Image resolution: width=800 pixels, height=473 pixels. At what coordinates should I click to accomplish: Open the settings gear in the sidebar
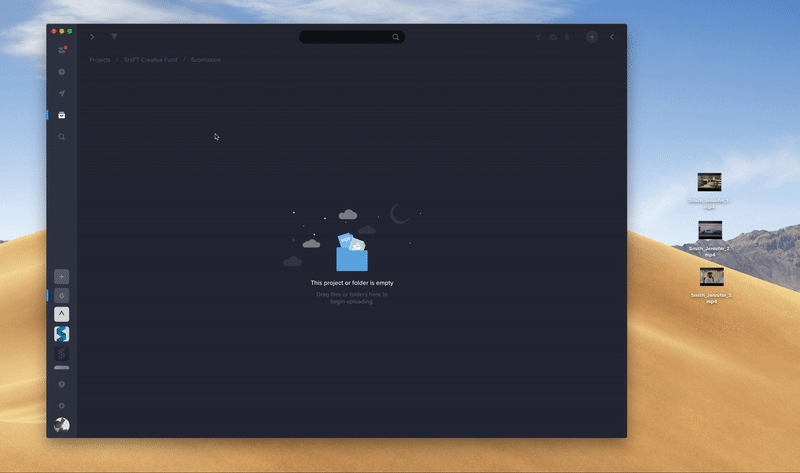pyautogui.click(x=62, y=406)
